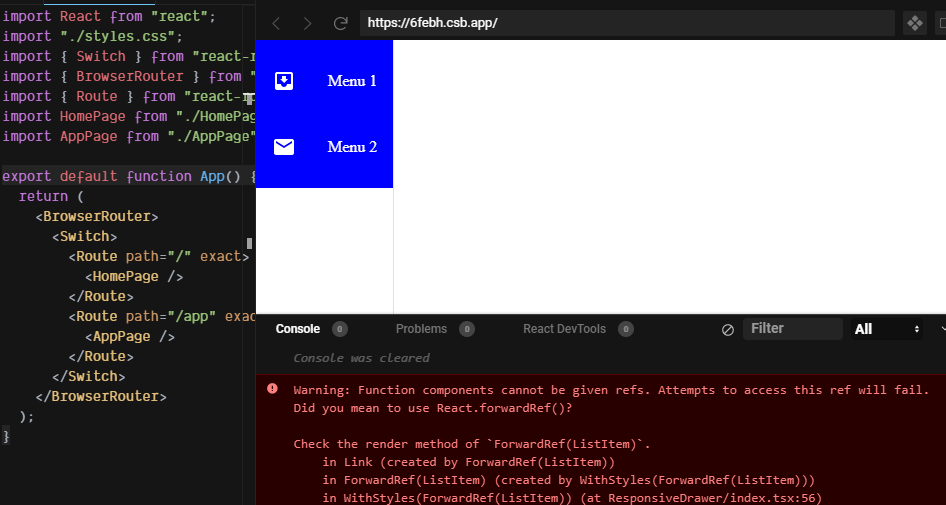Image resolution: width=946 pixels, height=505 pixels.
Task: Click the red error icon beside warning
Action: (x=272, y=389)
